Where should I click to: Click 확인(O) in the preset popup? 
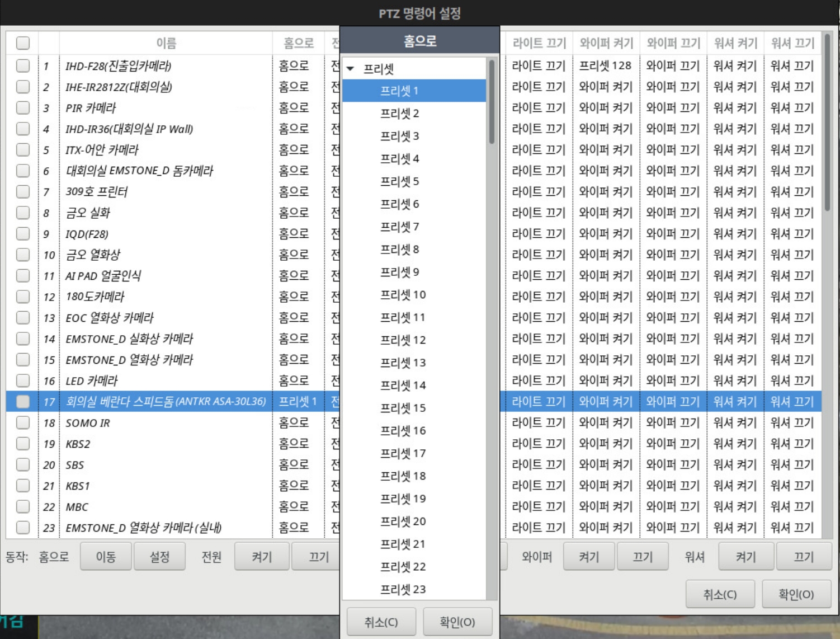click(457, 622)
